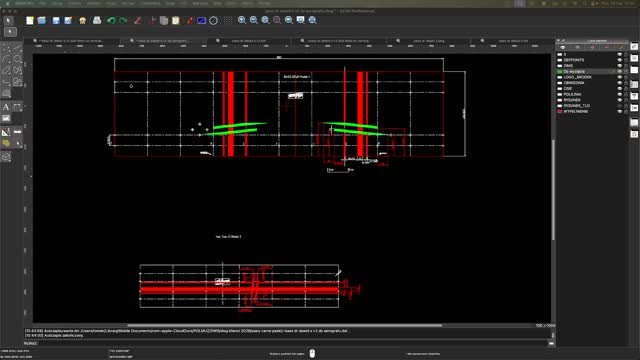
Task: Toggle visibility of the OSIE layer
Action: coord(620,89)
